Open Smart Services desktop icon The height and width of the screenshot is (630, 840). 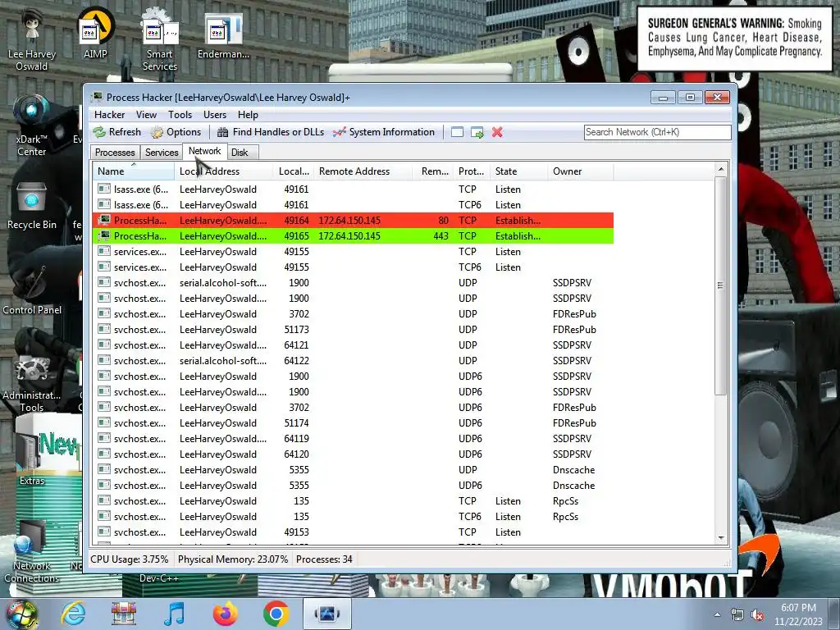[x=160, y=40]
